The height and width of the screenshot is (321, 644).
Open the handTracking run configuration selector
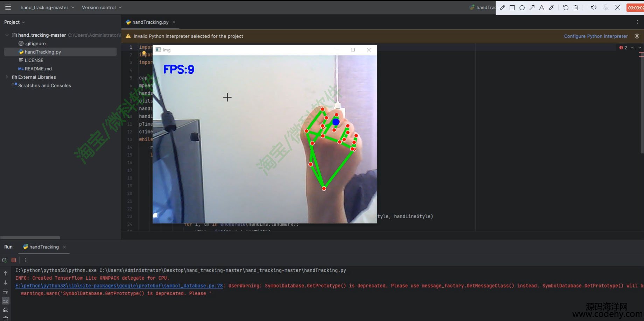(x=482, y=7)
